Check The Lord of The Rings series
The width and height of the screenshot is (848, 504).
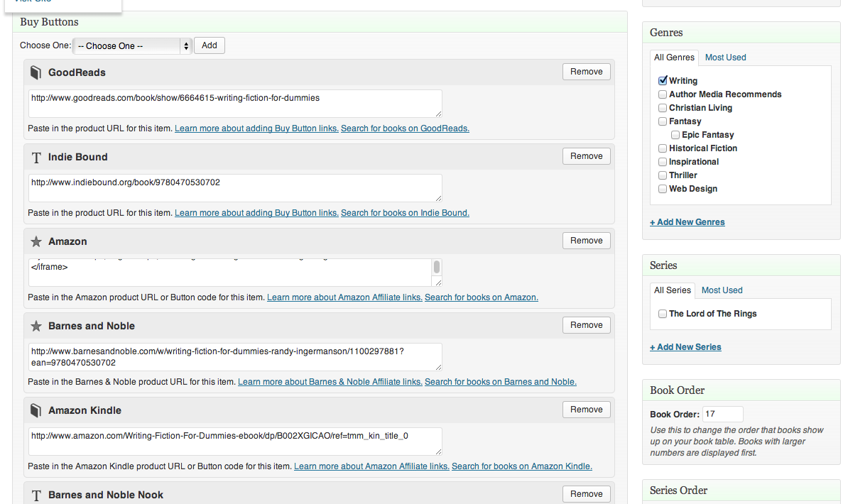(663, 314)
